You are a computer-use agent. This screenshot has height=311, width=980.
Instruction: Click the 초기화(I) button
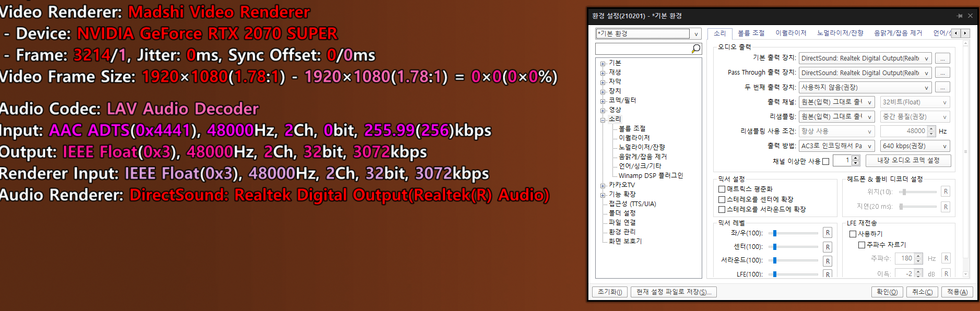click(610, 292)
